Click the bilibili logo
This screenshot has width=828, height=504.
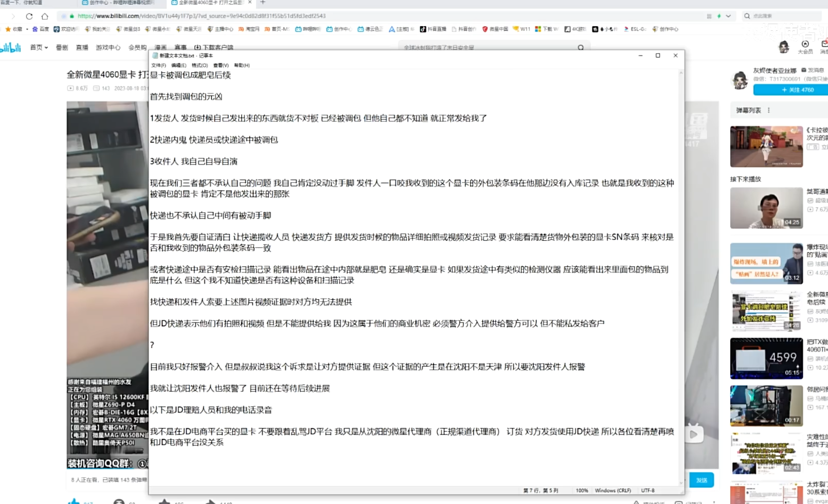click(10, 48)
